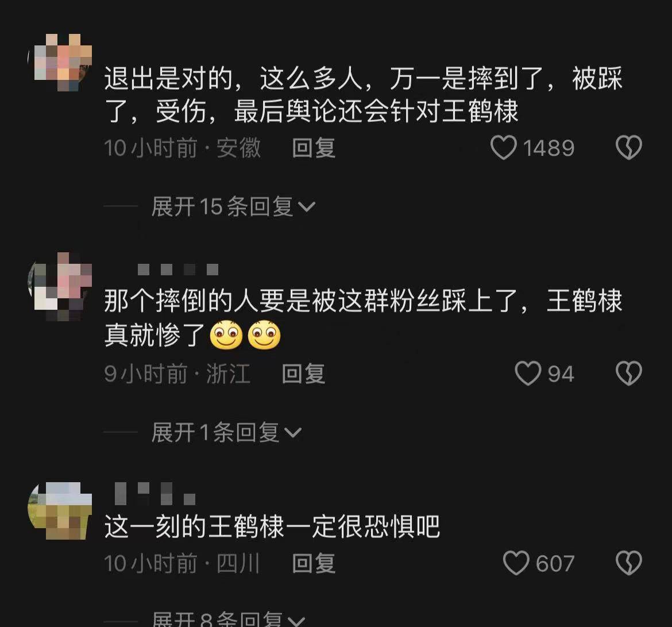Open first commenter's avatar profile
This screenshot has height=627, width=672.
[60, 63]
